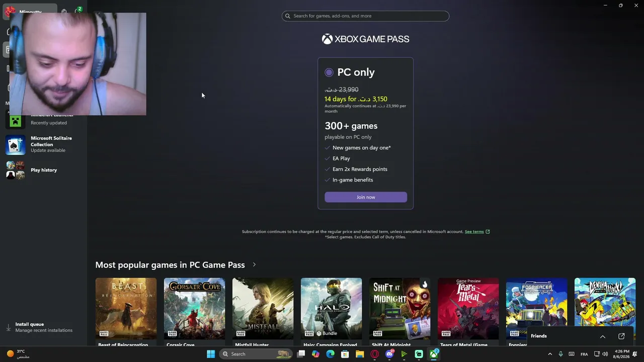
Task: Click the 'New games on day one*' benefit
Action: [x=362, y=148]
